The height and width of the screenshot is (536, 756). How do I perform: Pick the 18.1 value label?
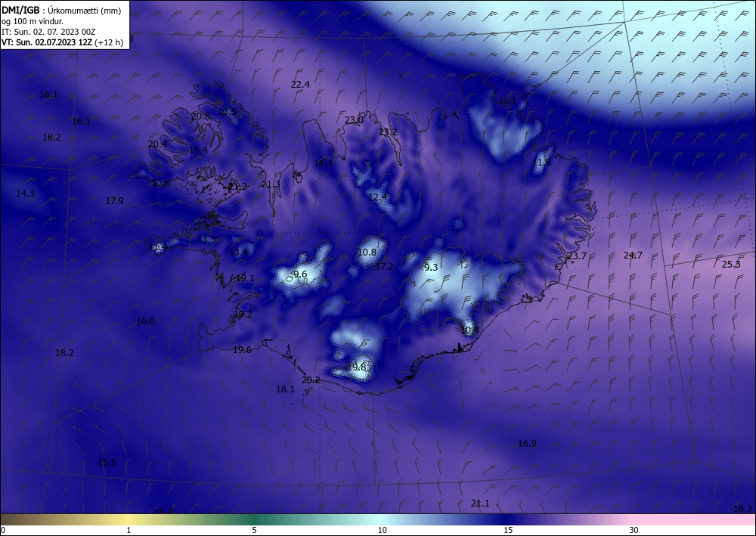(285, 389)
